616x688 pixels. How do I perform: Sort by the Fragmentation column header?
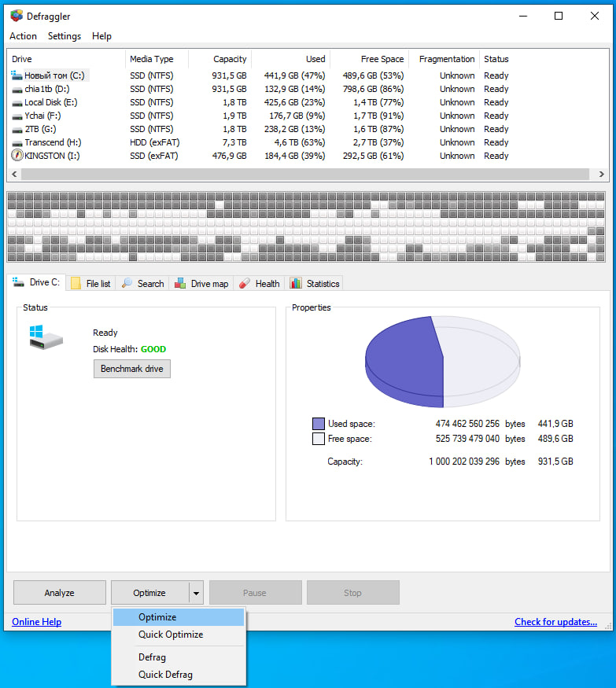point(444,59)
